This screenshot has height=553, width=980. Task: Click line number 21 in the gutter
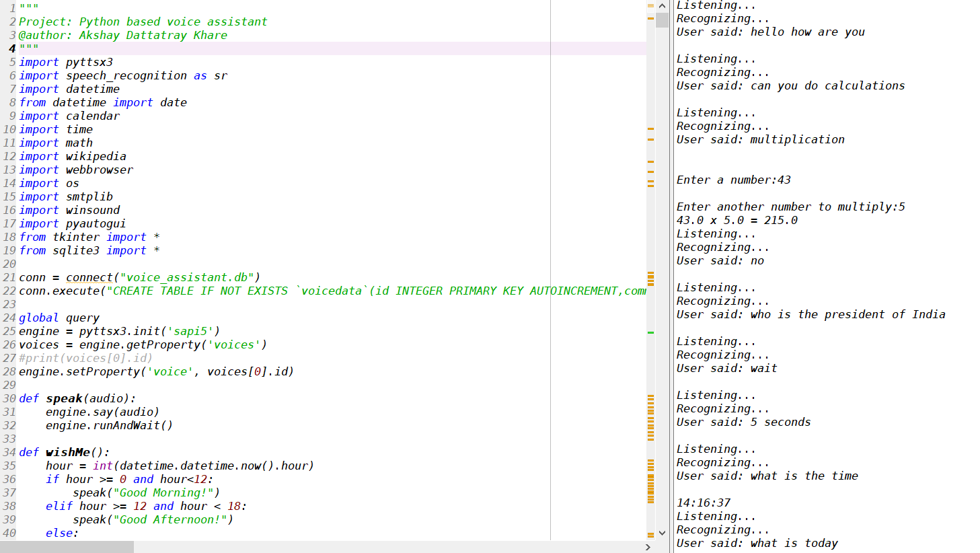(x=9, y=277)
